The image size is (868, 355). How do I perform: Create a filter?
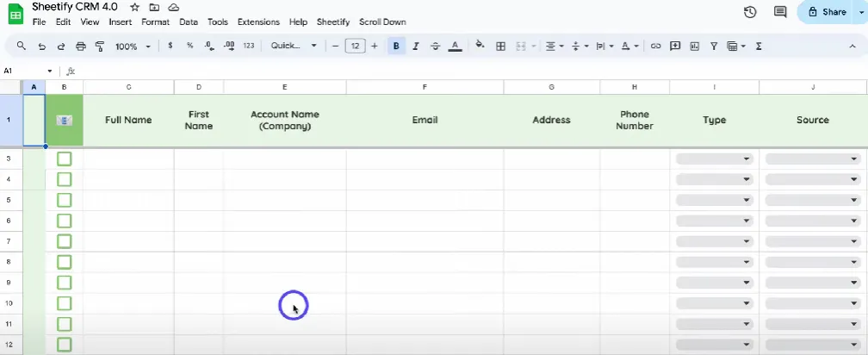coord(714,46)
